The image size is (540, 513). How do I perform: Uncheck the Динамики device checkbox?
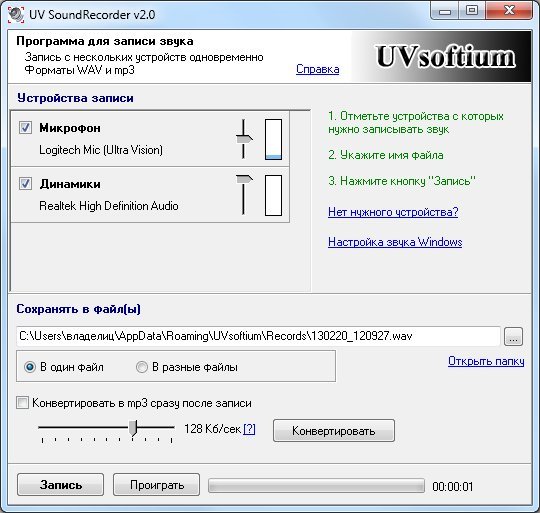coord(25,184)
